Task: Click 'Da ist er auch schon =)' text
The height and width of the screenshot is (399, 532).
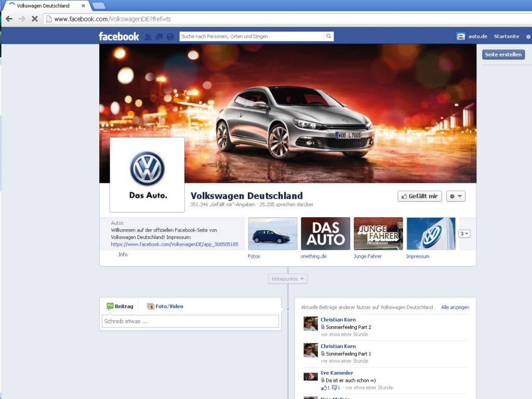Action: 351,380
